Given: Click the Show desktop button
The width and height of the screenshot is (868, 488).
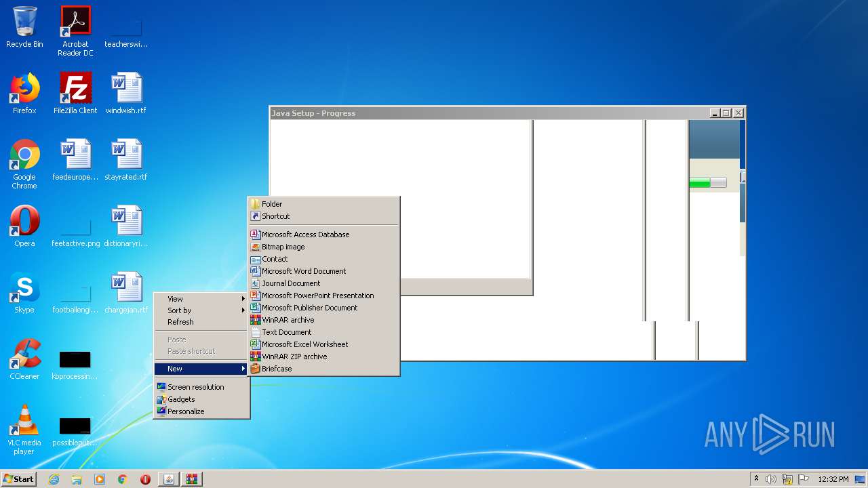Looking at the screenshot, I should click(x=861, y=479).
